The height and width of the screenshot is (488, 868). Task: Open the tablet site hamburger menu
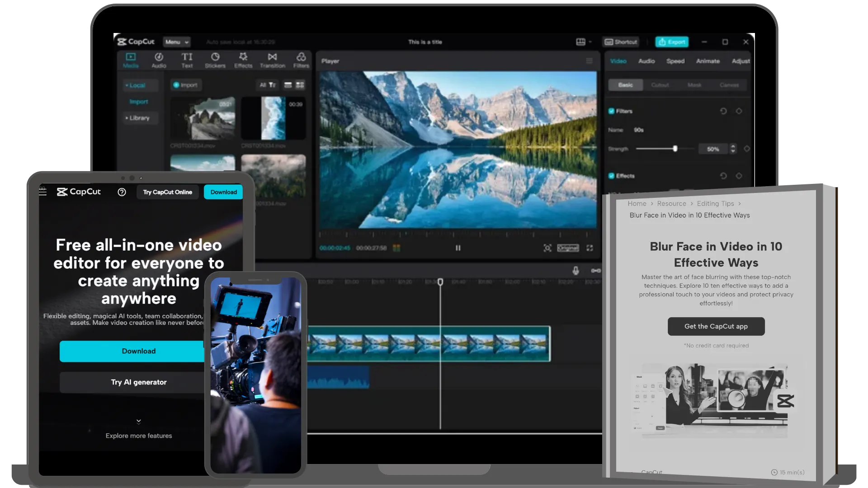pyautogui.click(x=43, y=192)
